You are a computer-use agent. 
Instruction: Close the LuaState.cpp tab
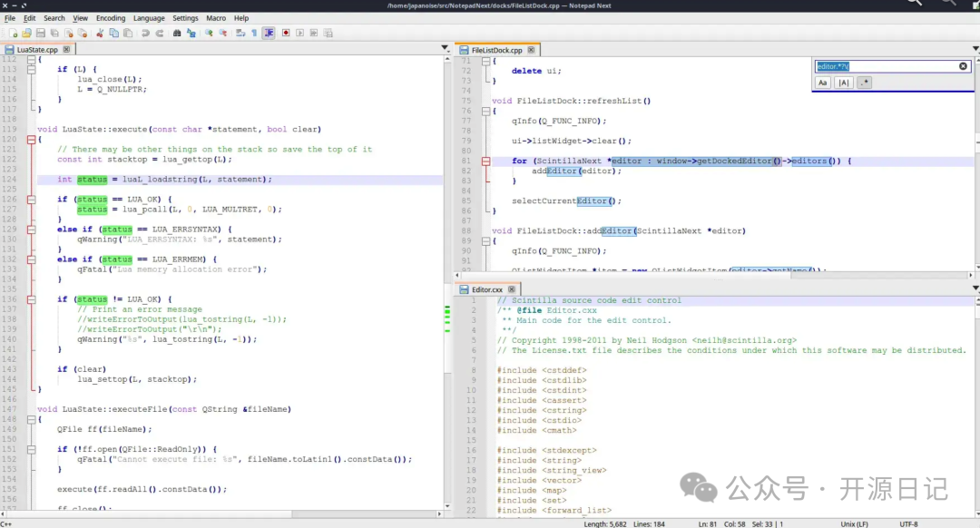click(66, 50)
